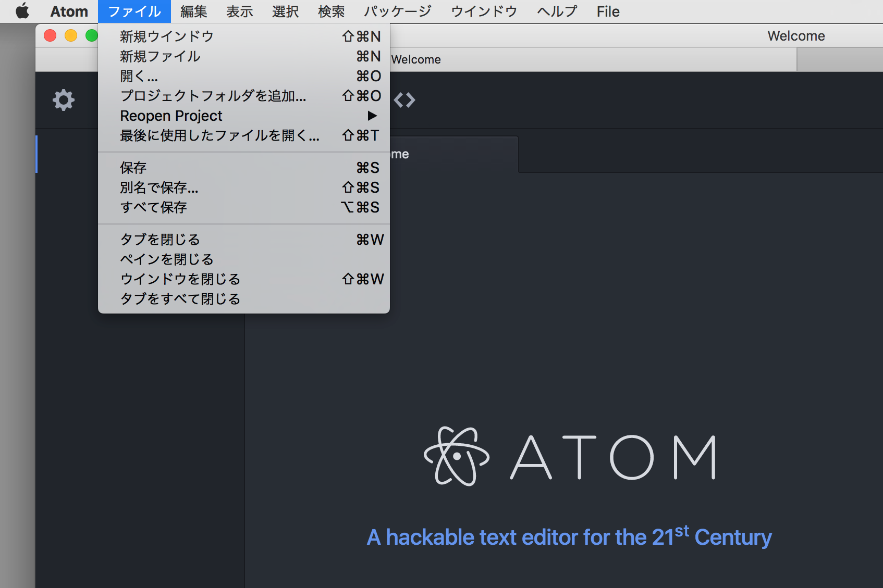The width and height of the screenshot is (883, 588).
Task: Open the 検索 menu
Action: 332,11
